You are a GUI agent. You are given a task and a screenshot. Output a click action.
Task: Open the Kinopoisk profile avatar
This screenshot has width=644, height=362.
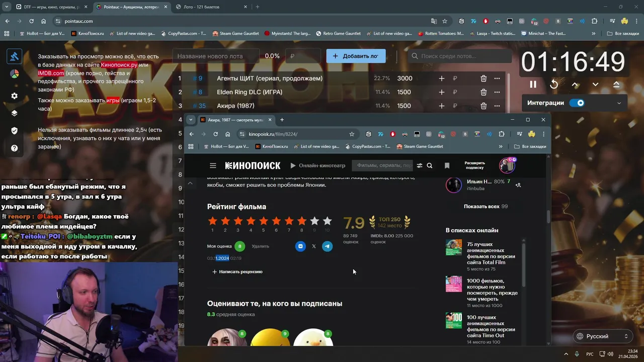(x=507, y=165)
